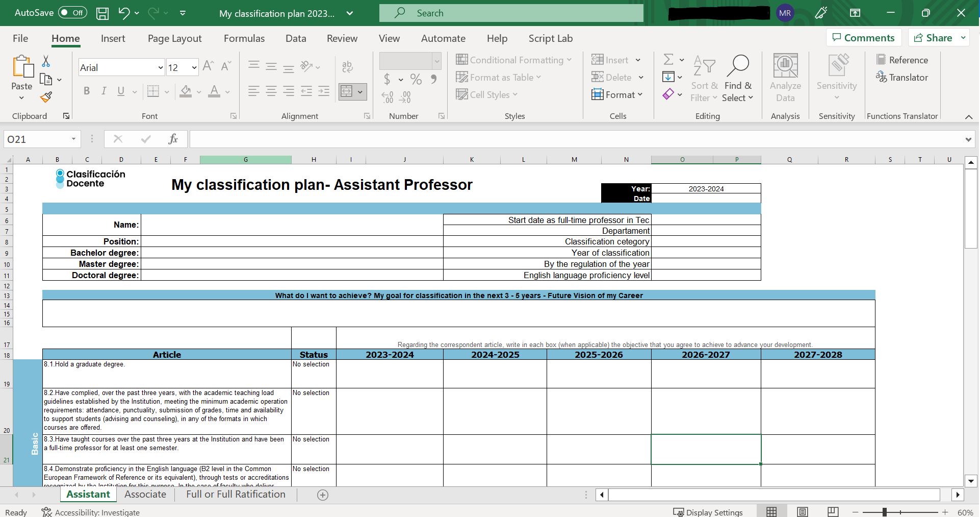Switch to the Associate sheet tab
The height and width of the screenshot is (517, 980).
pos(145,494)
